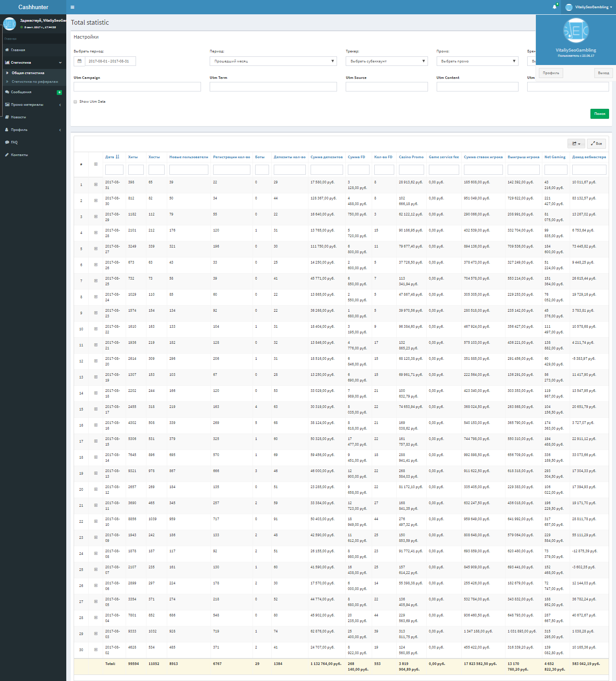This screenshot has width=616, height=681.
Task: Enable the Show Utm Data checkbox
Action: pyautogui.click(x=75, y=102)
